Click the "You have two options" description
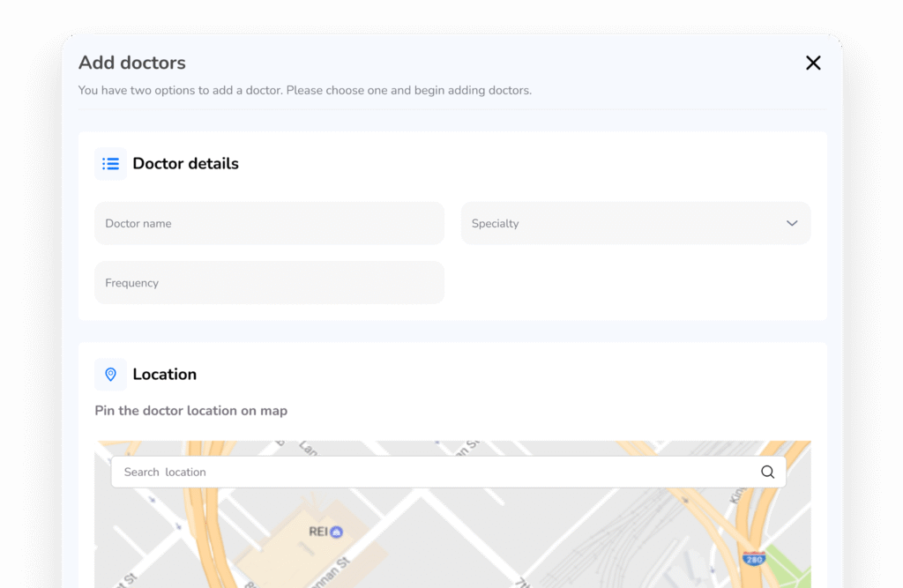The width and height of the screenshot is (903, 588). (x=304, y=91)
